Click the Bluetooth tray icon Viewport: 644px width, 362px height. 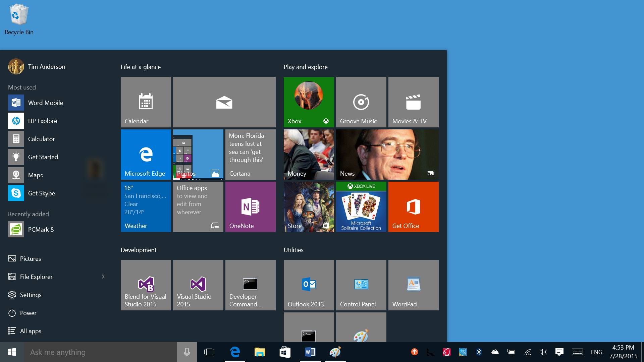[479, 352]
